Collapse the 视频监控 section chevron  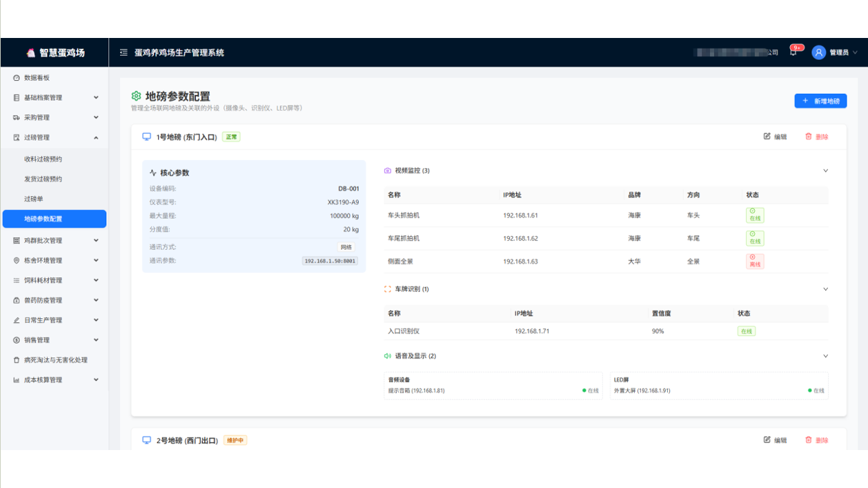825,170
